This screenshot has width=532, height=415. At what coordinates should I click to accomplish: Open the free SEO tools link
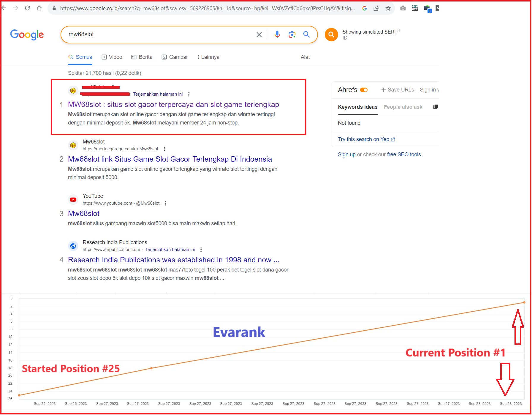point(404,154)
